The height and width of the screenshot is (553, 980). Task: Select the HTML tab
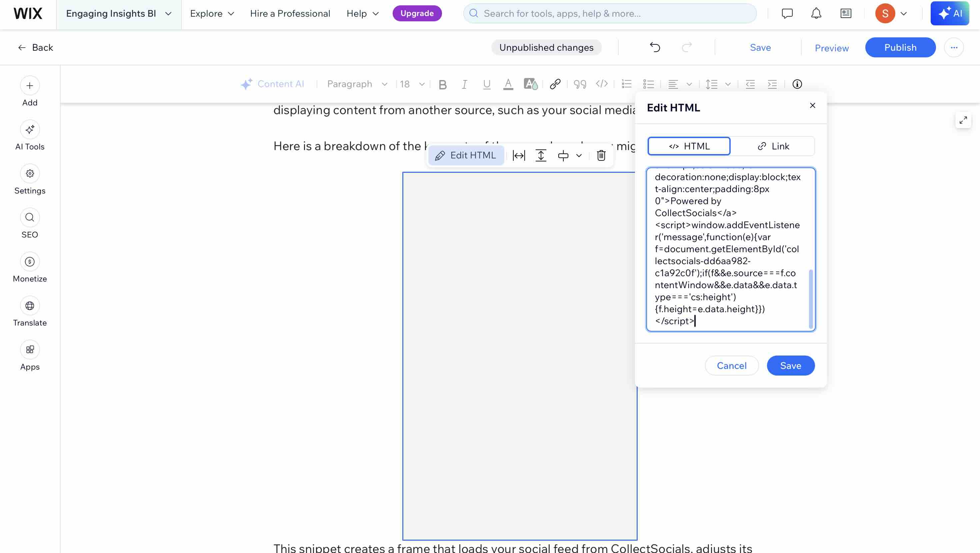(689, 146)
